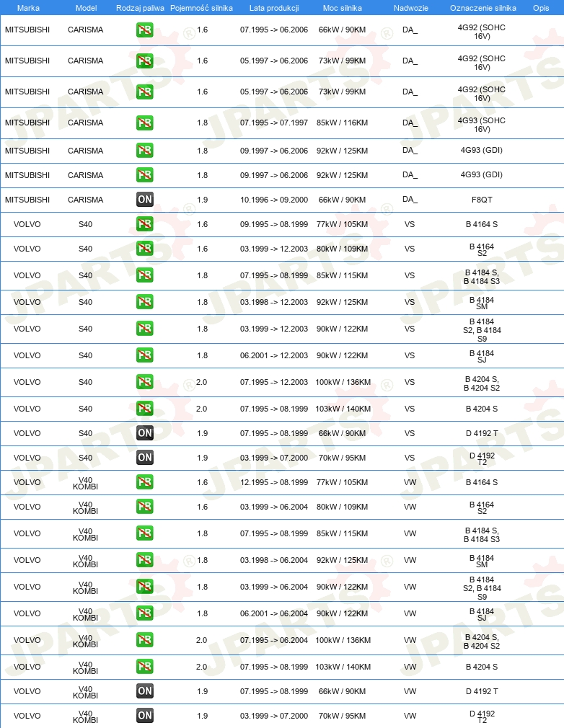Viewport: 564px width, 728px height.
Task: Click petrol icon in V40 KOMBI 100kW / 136KM row
Action: pos(145,640)
